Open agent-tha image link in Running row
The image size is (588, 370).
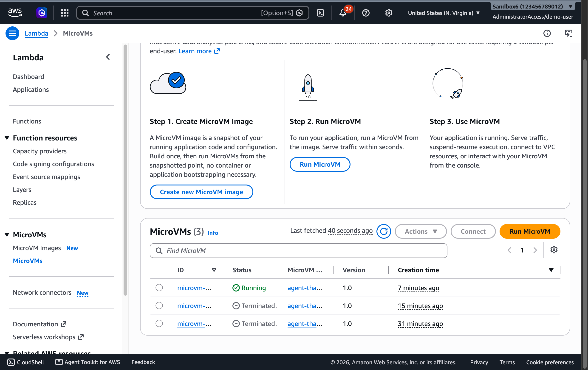305,288
